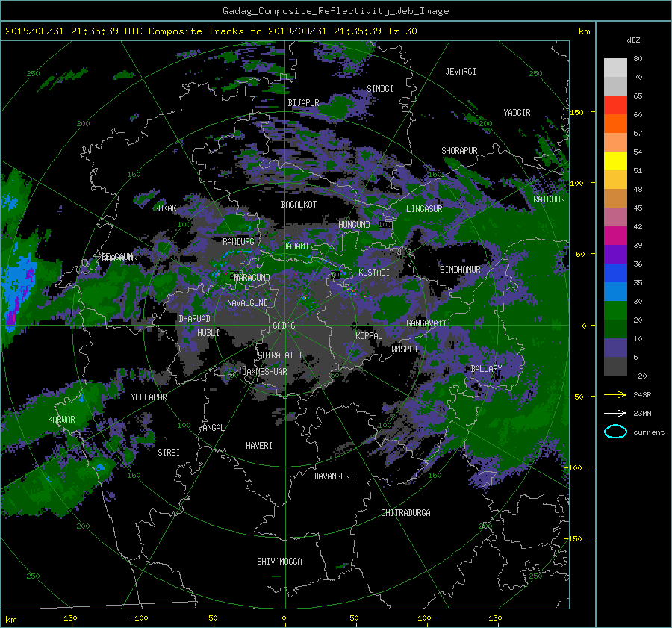Select the RAMDURG label
Viewport: 672px width, 628px height.
[x=238, y=242]
